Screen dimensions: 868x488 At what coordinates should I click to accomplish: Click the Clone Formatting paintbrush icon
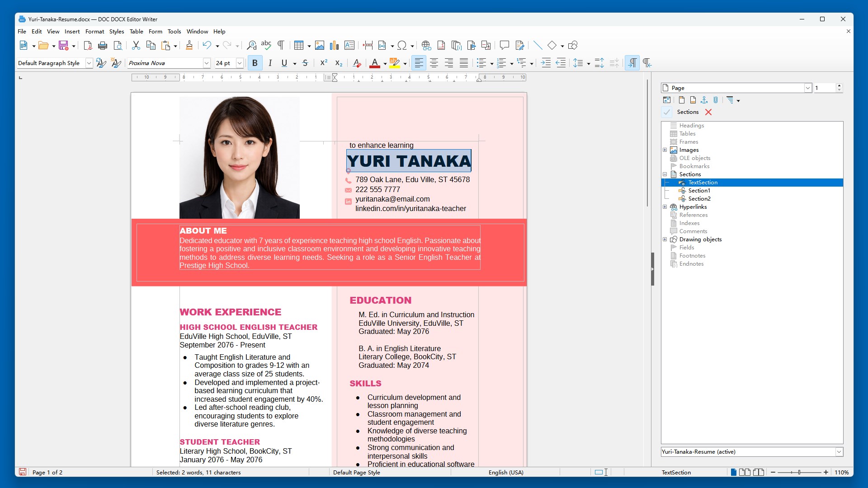point(189,45)
